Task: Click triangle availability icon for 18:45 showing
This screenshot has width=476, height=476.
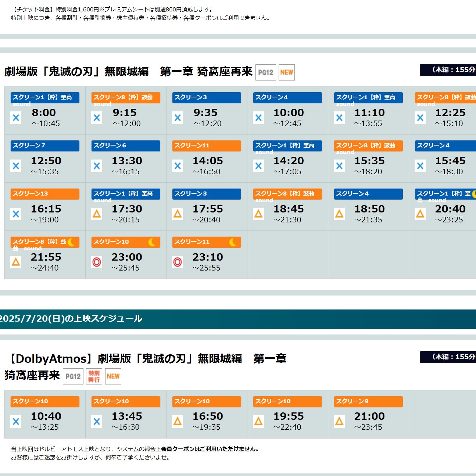Action: (258, 214)
